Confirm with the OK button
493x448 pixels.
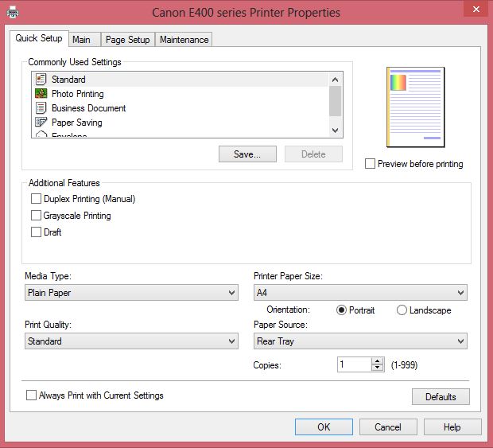[x=324, y=427]
